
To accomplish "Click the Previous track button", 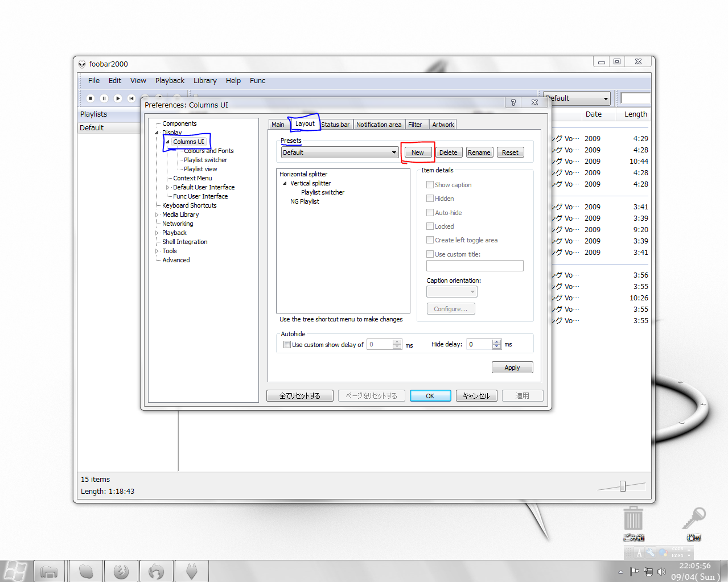I will coord(131,98).
